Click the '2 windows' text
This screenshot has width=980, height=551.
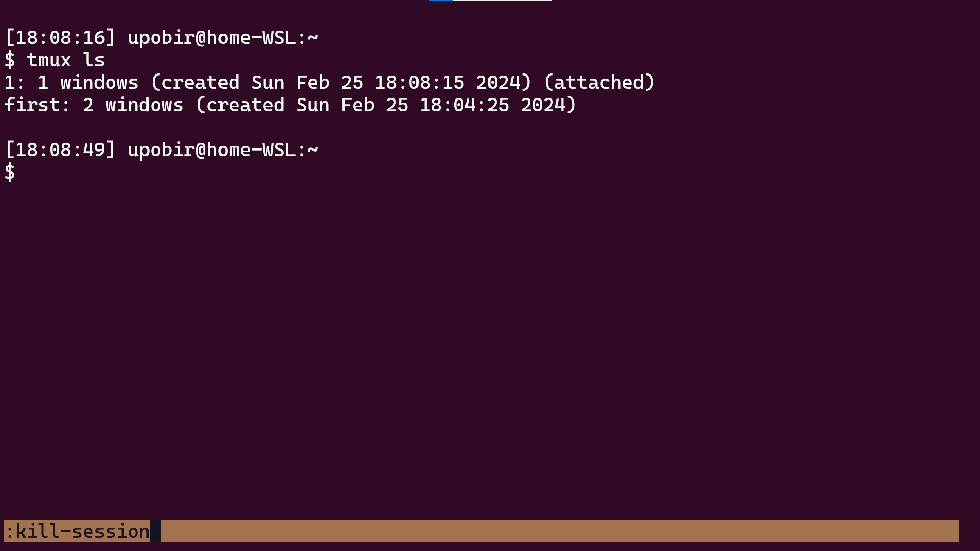tap(133, 105)
